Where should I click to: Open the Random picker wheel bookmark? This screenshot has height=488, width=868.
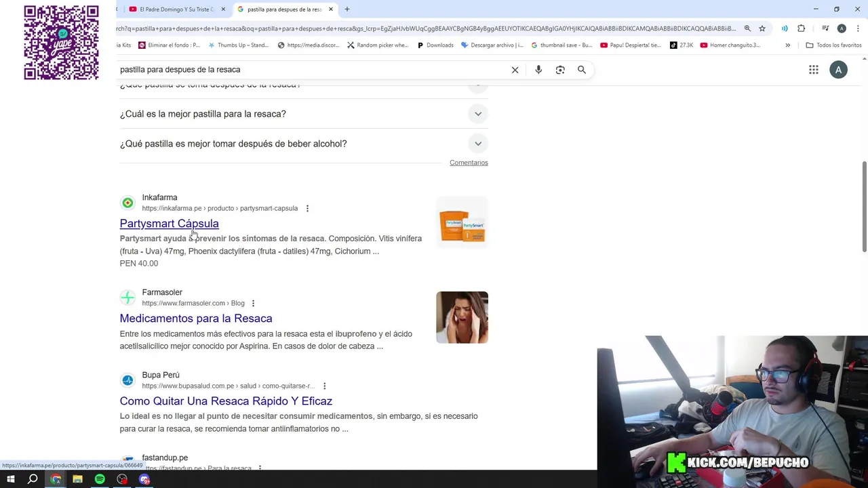378,45
